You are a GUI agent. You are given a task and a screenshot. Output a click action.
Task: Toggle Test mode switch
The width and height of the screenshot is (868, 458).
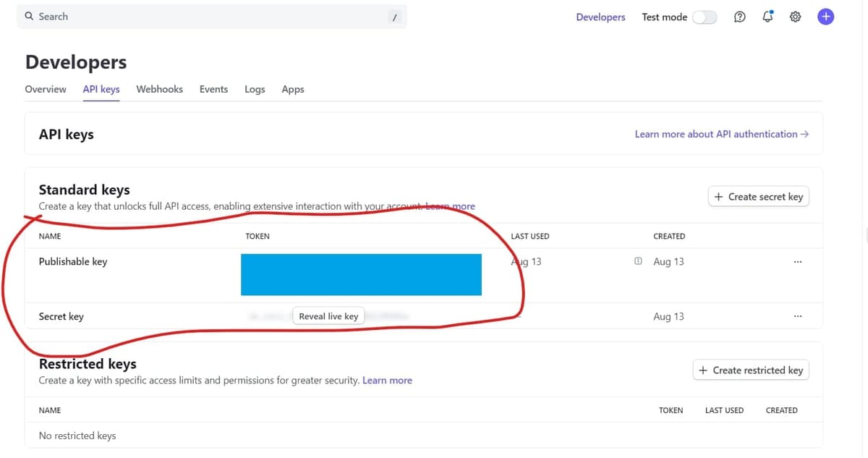[x=704, y=17]
